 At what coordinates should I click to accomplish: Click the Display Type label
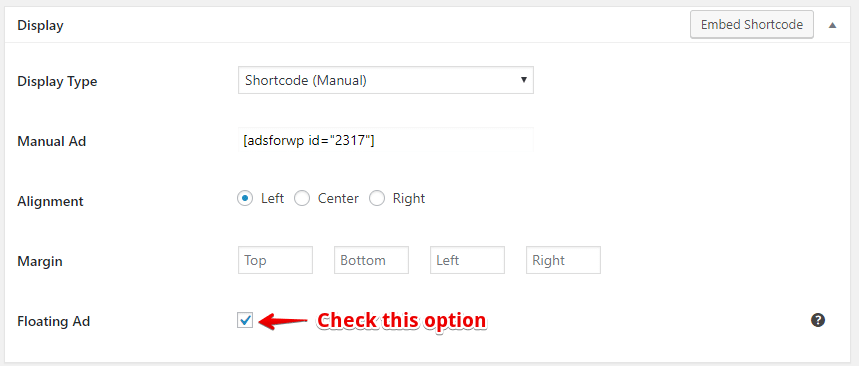(58, 82)
